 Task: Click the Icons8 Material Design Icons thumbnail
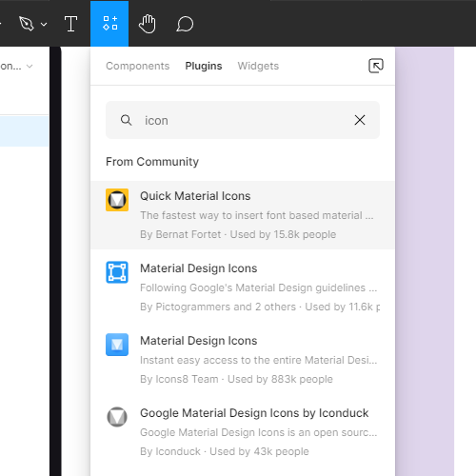pos(117,345)
